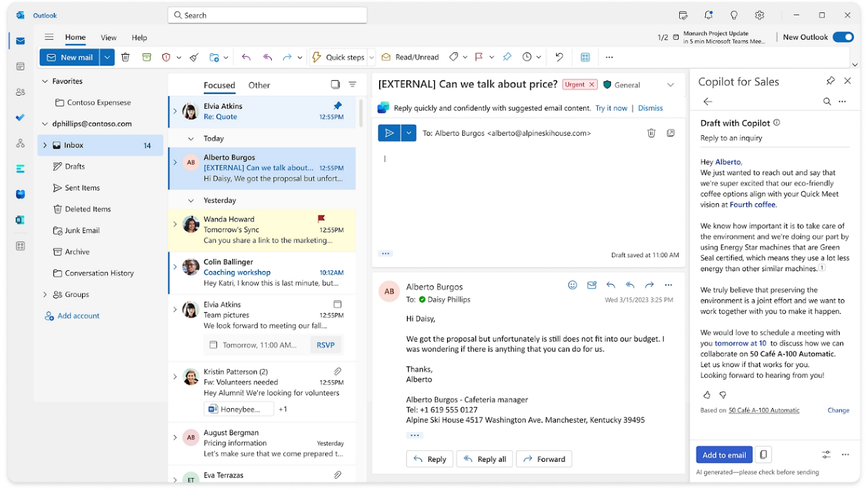Open the View menu

click(x=108, y=37)
